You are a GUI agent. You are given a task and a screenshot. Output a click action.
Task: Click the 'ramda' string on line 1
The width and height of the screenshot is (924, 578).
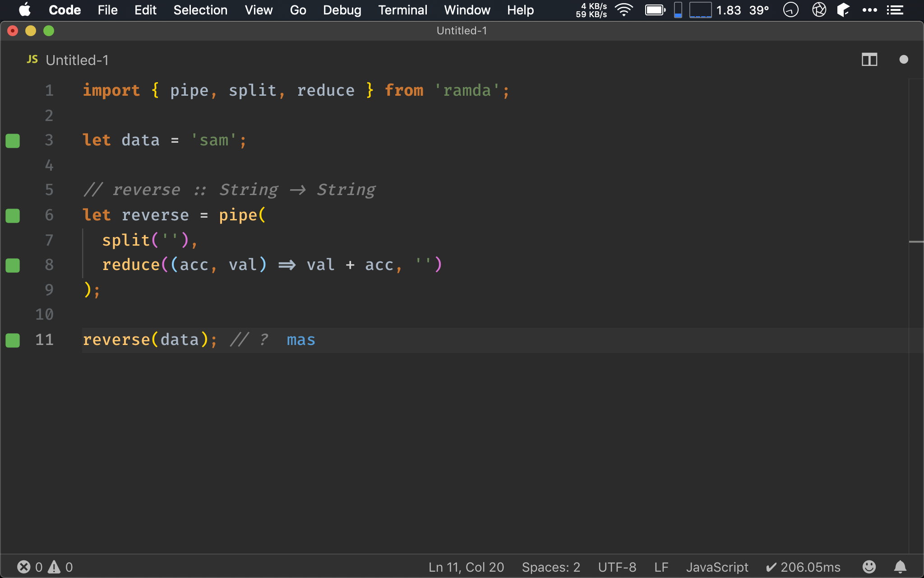coord(467,91)
